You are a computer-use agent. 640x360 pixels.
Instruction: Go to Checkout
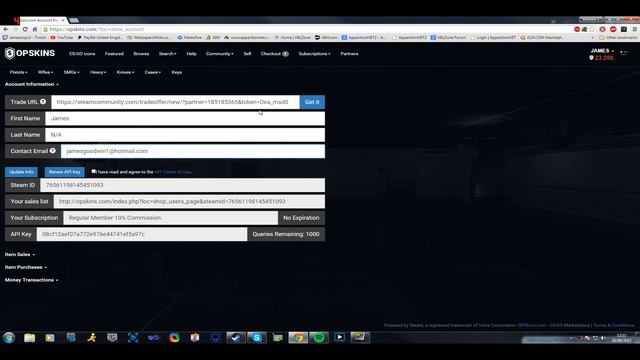point(274,53)
